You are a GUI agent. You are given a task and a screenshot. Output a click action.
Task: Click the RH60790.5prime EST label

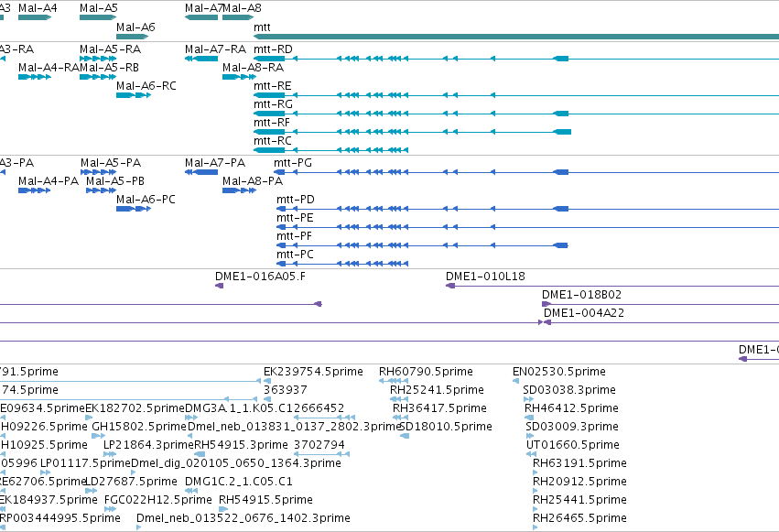coord(427,372)
